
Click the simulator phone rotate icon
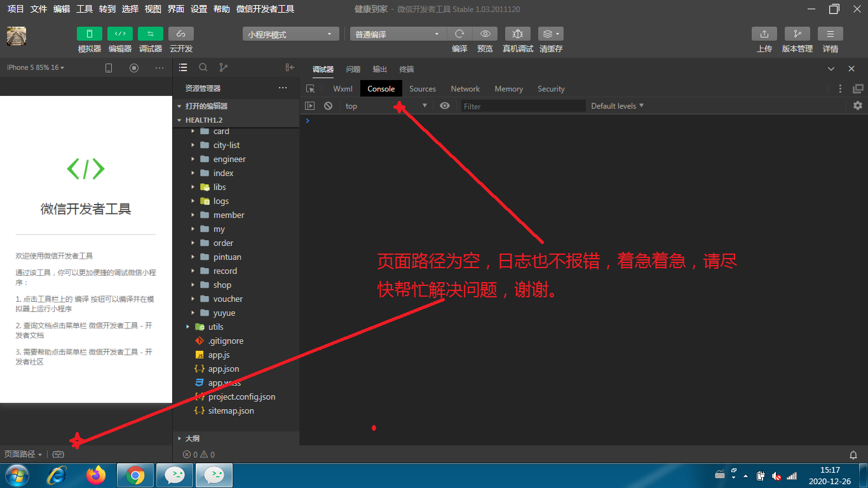point(109,68)
